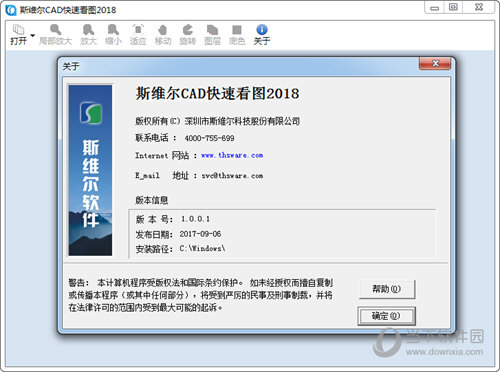Click the version number 1.0.0.1

195,219
